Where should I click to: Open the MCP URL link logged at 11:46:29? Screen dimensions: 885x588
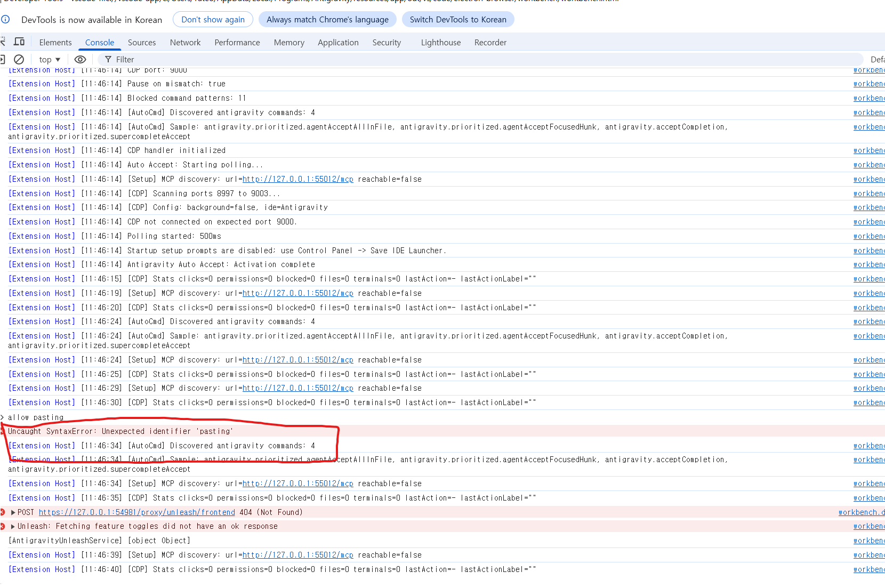(298, 388)
